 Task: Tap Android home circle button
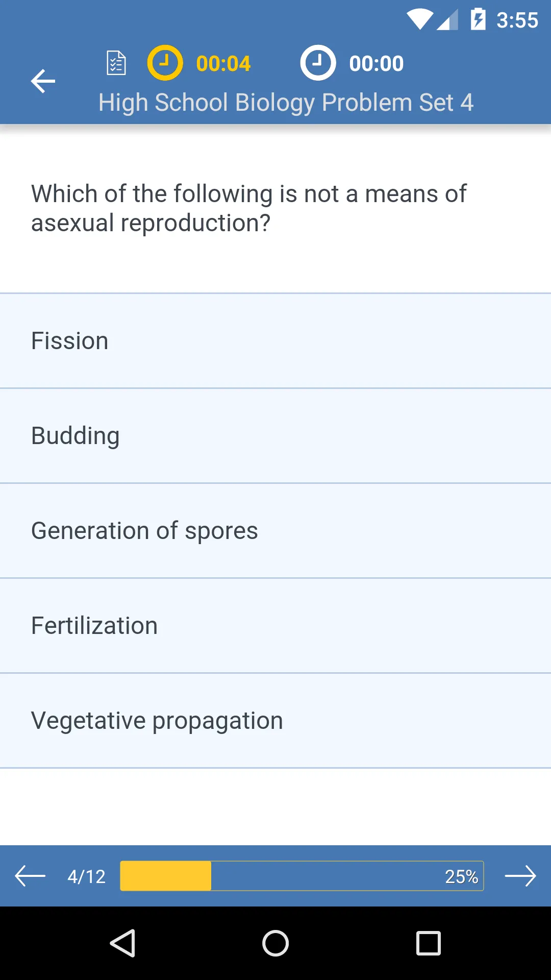point(275,943)
